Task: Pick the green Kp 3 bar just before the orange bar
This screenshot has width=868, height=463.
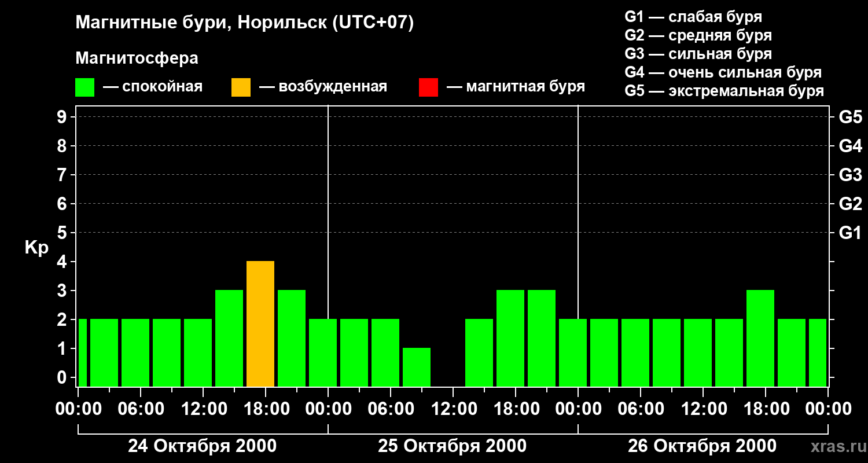Action: 229,338
